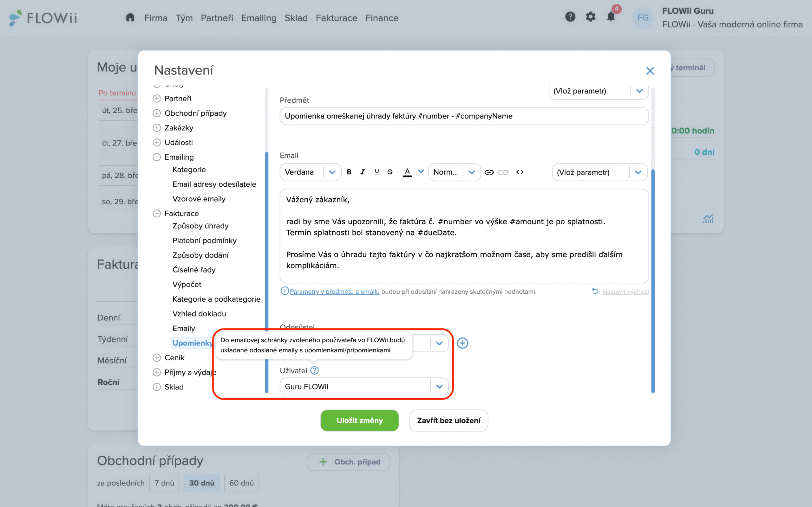Viewport: 812px width, 507px height.
Task: Collapse the Fakturace tree section
Action: pyautogui.click(x=157, y=214)
